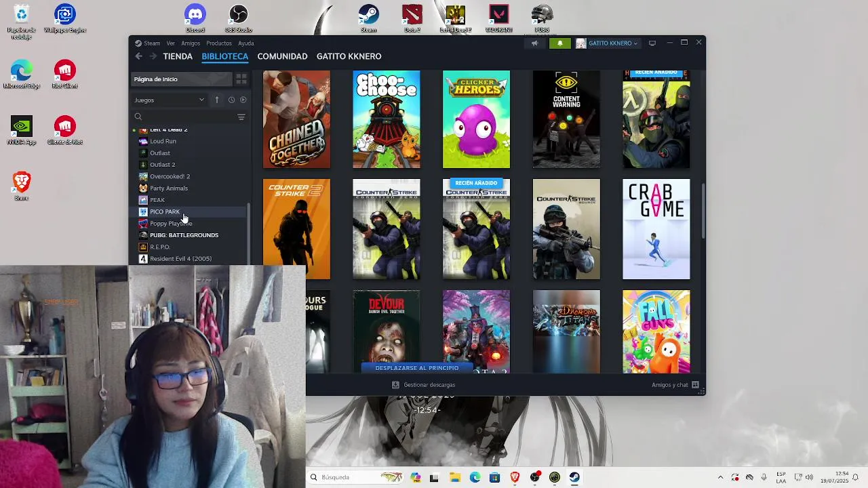Open the GATITO KKNERO profile tab
Screen dimensions: 868x488
[x=349, y=56]
